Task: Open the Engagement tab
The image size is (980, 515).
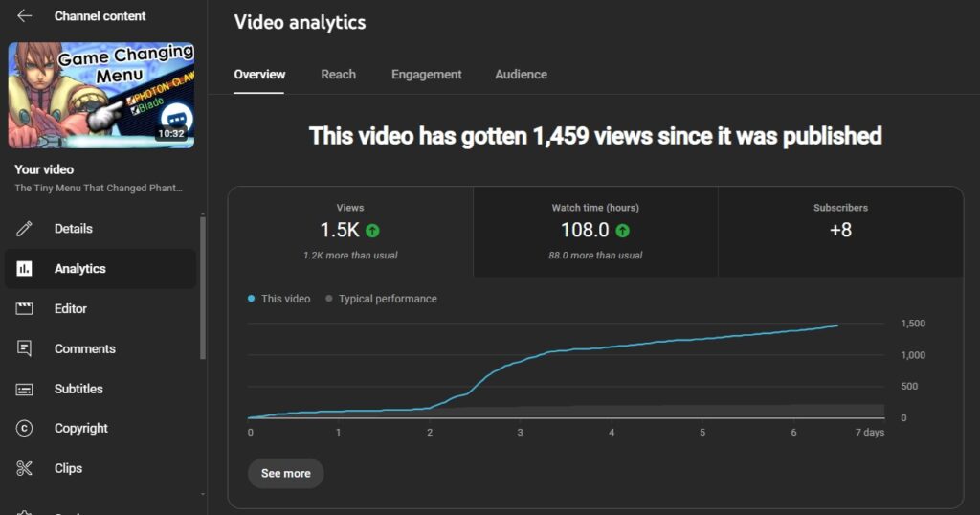Action: point(426,75)
